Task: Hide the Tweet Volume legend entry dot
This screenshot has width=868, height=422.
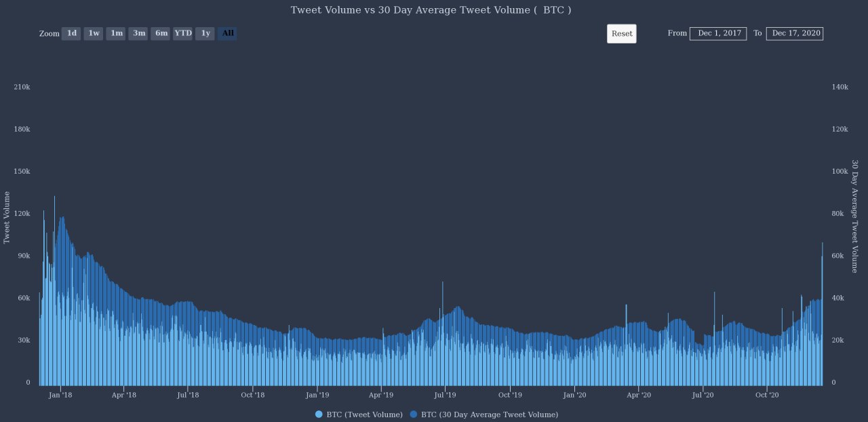Action: pyautogui.click(x=318, y=415)
